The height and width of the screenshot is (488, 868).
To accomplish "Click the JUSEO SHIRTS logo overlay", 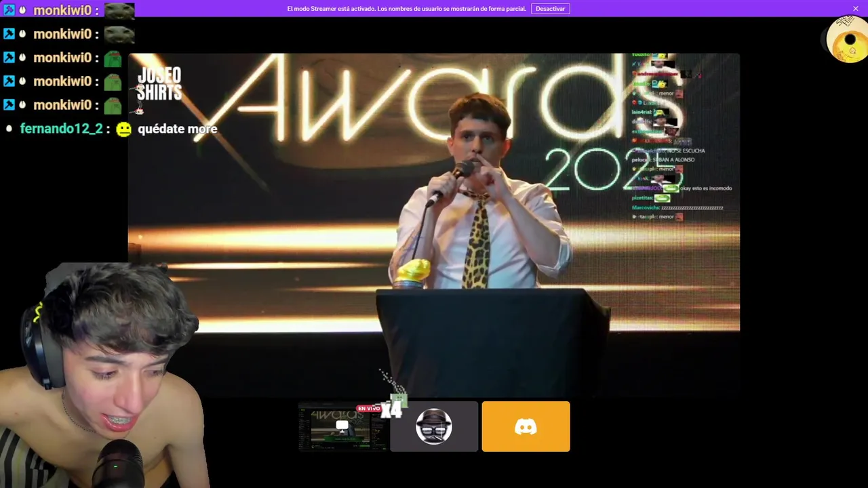I will click(159, 85).
